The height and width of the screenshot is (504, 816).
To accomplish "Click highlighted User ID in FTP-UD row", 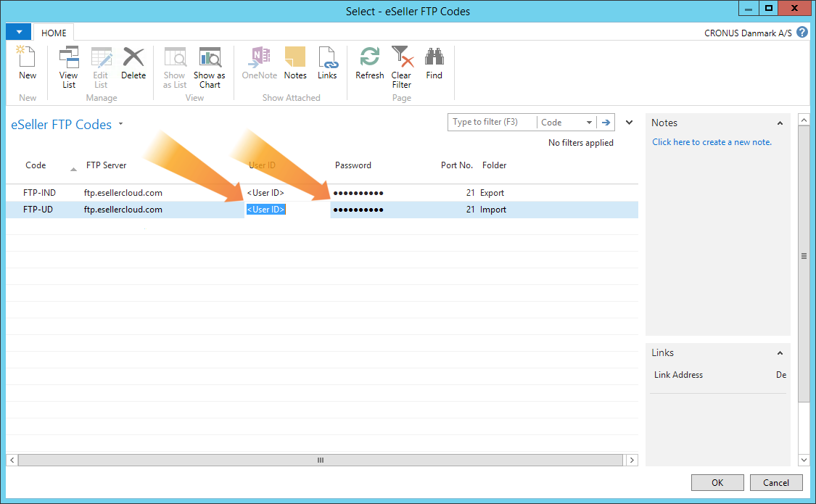I will point(265,210).
